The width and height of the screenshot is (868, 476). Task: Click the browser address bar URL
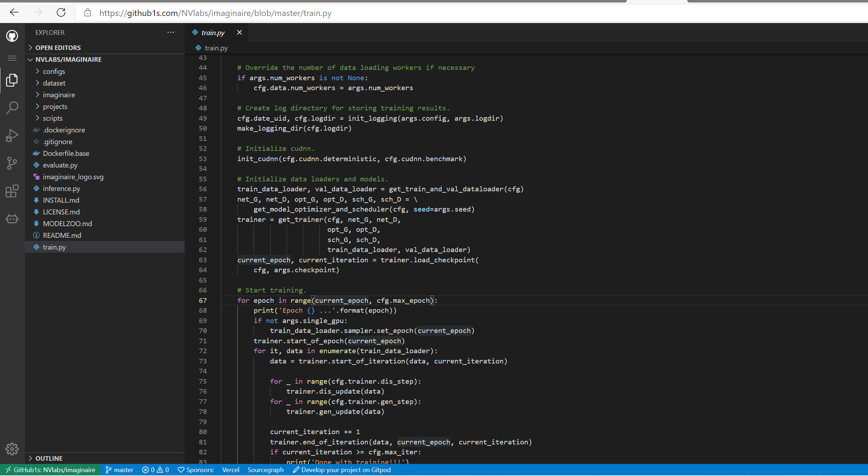click(x=215, y=13)
